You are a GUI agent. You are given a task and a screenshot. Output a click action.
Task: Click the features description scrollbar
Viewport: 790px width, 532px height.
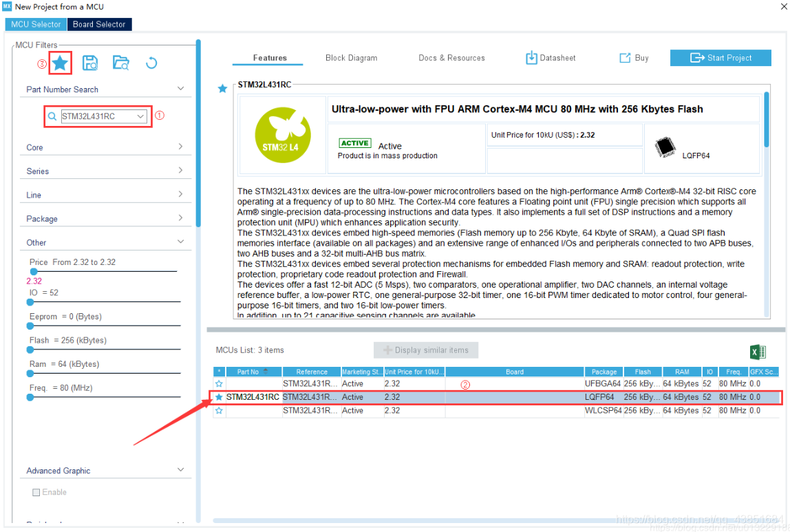point(767,119)
